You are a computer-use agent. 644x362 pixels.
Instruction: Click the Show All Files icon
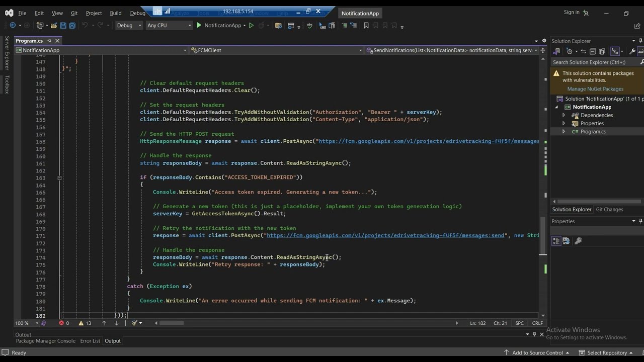[x=602, y=51]
